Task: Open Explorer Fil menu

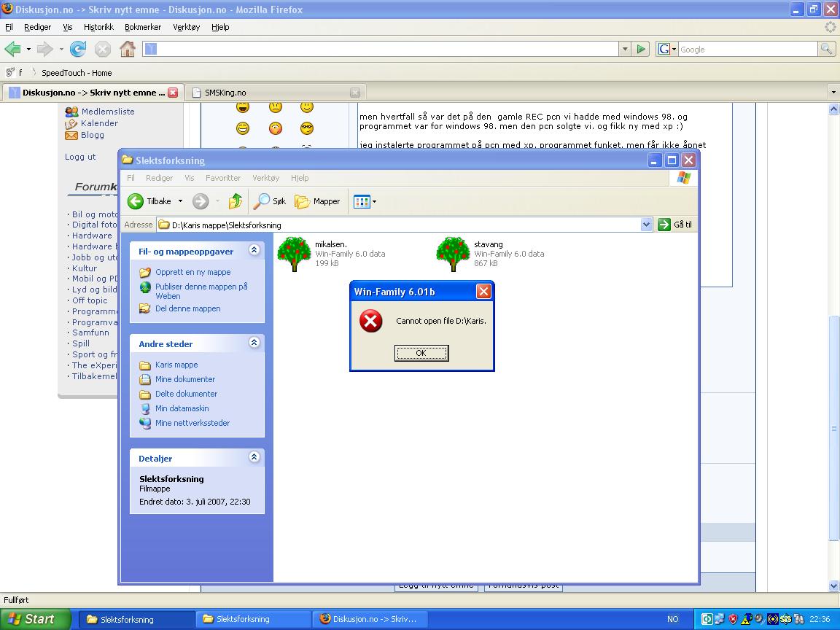Action: click(131, 178)
